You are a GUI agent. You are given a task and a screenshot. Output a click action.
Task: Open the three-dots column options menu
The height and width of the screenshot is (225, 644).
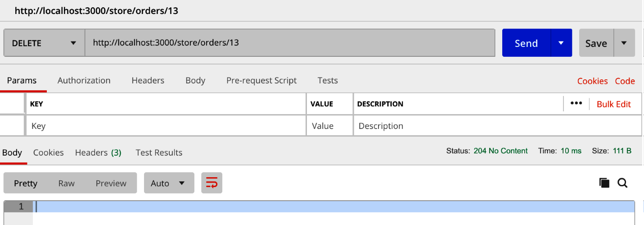pos(576,103)
